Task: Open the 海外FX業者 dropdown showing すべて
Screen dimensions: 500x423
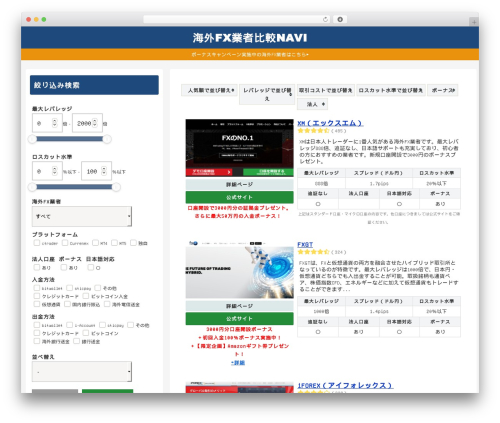Action: tap(82, 216)
